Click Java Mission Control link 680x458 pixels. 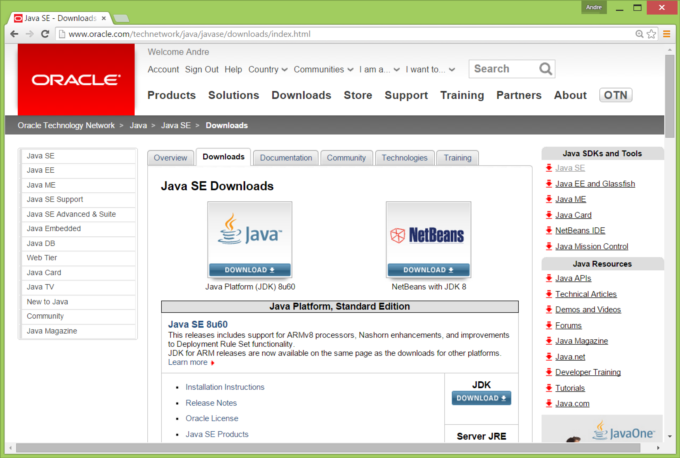tap(592, 246)
